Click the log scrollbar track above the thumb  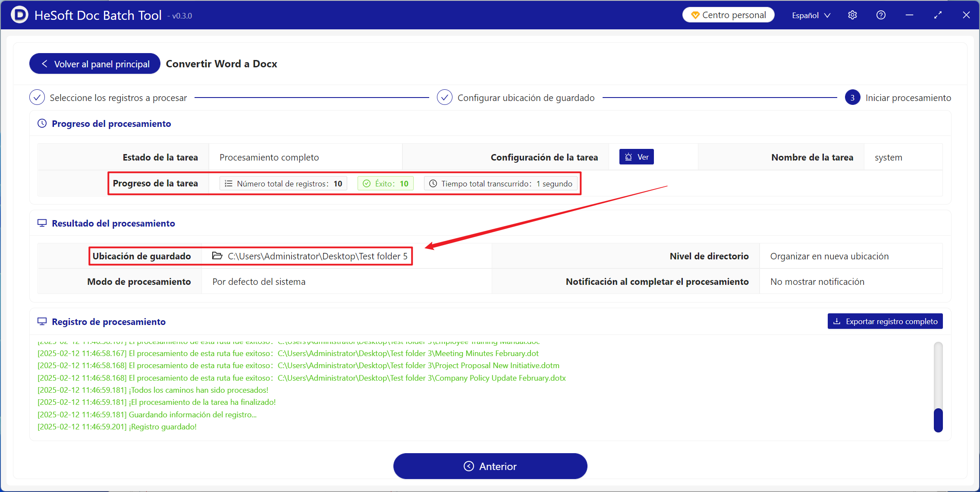click(x=938, y=375)
